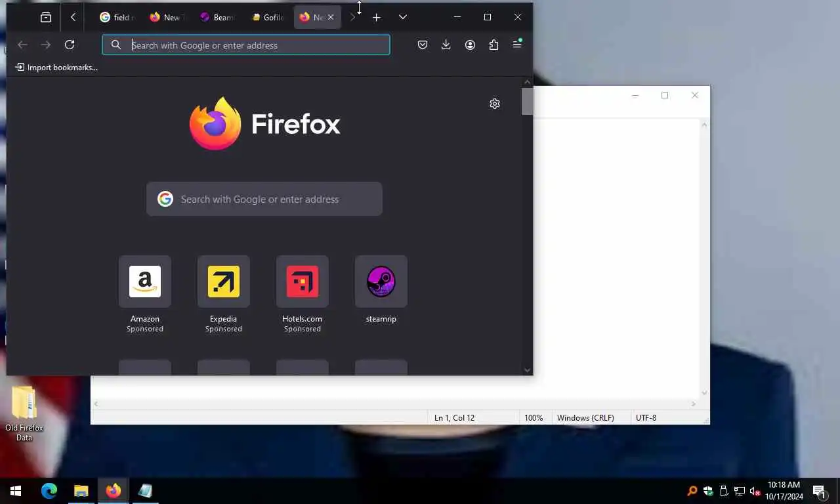Open the Firefox application menu
The width and height of the screenshot is (840, 504).
click(x=517, y=45)
